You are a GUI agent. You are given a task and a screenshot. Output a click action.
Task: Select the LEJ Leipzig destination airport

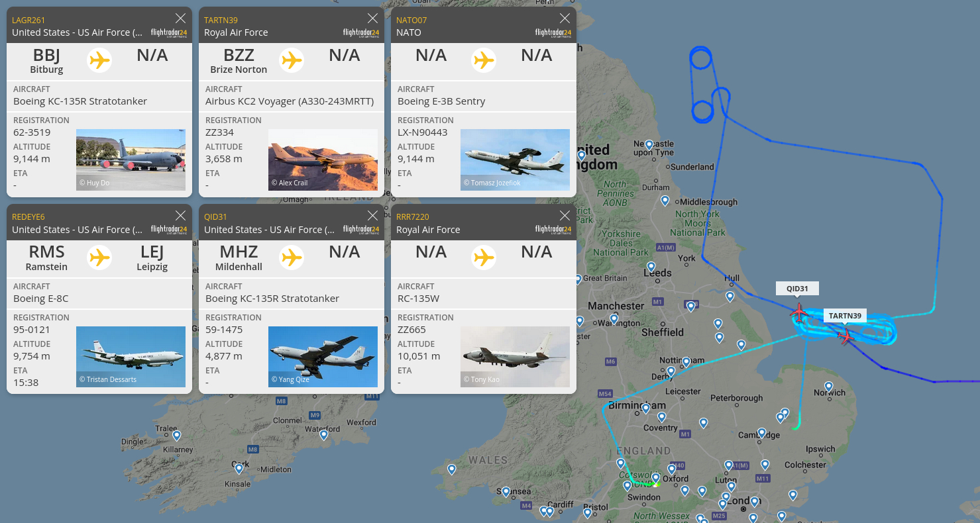click(x=152, y=258)
